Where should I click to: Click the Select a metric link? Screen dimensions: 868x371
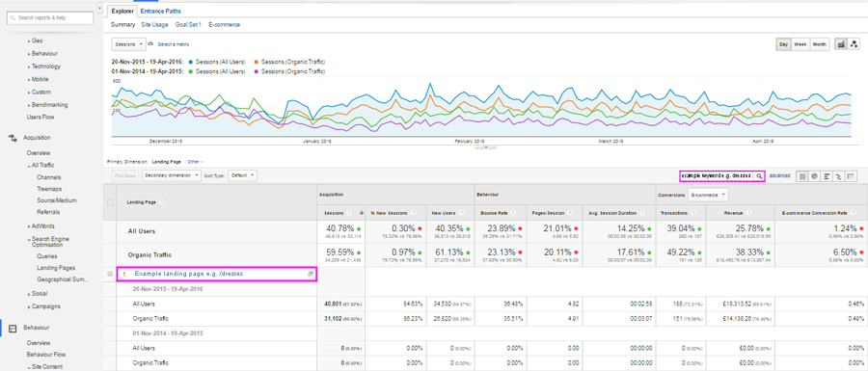[x=175, y=43]
